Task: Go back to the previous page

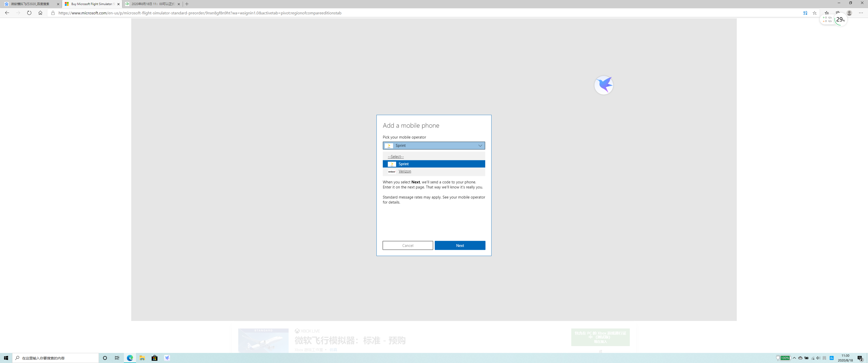Action: (x=7, y=13)
